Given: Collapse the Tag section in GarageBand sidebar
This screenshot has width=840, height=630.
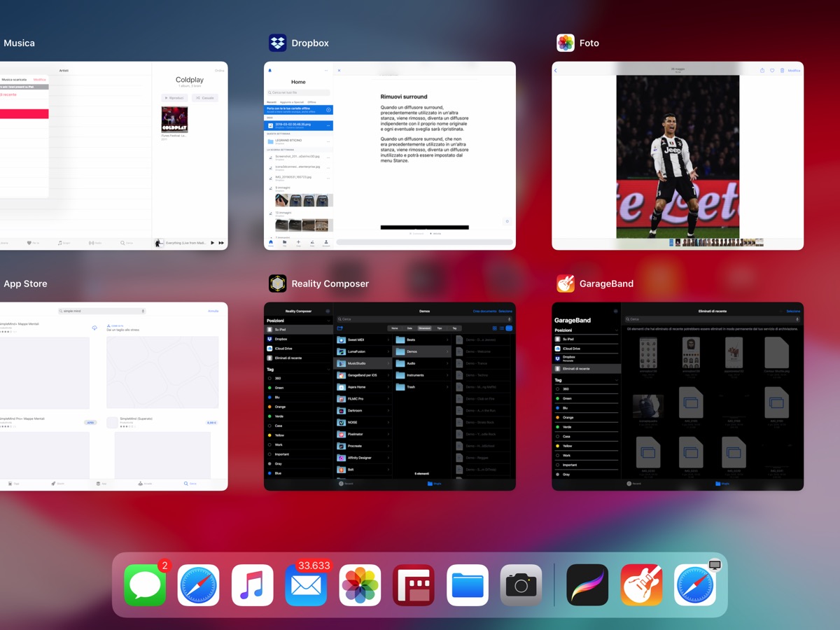Looking at the screenshot, I should point(616,380).
